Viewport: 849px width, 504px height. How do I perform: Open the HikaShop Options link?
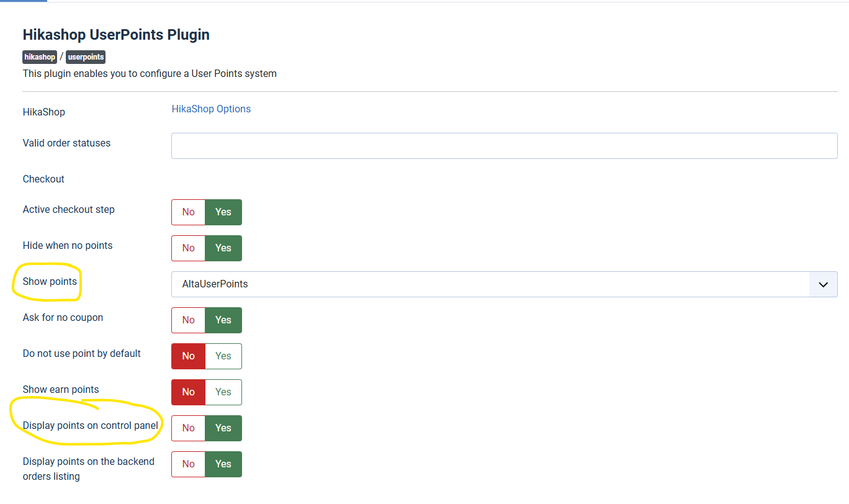point(211,109)
